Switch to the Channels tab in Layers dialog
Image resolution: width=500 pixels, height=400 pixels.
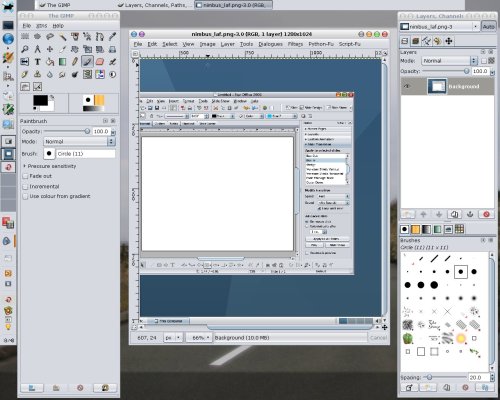415,41
